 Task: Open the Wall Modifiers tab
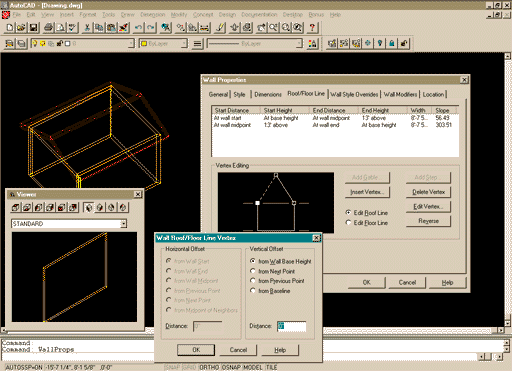[x=400, y=94]
